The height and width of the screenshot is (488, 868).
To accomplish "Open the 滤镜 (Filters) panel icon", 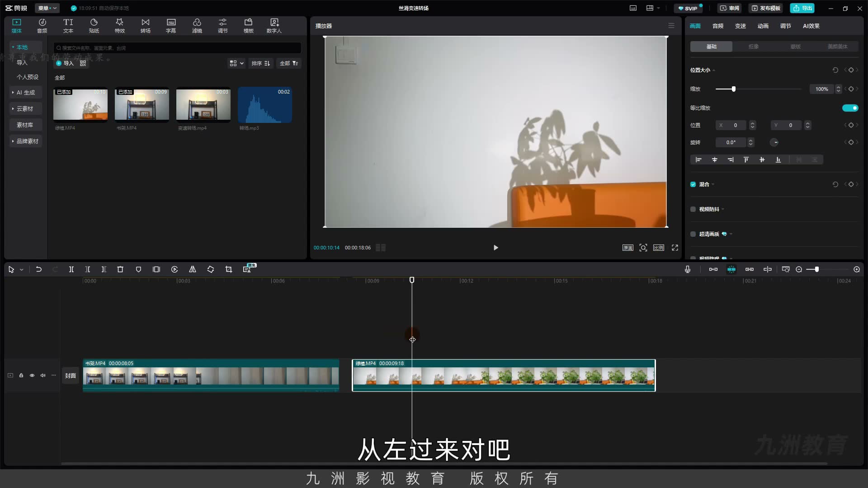I will click(x=197, y=26).
